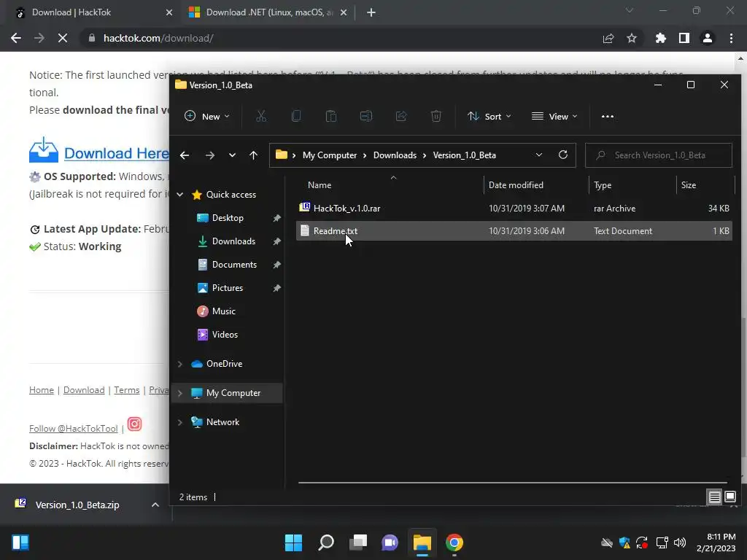747x560 pixels.
Task: Click Downloads in the address breadcrumb
Action: (395, 155)
